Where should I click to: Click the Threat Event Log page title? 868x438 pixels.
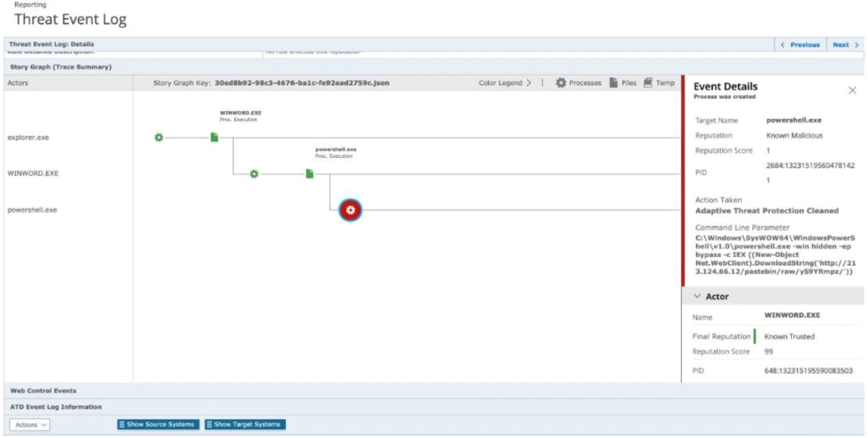70,20
